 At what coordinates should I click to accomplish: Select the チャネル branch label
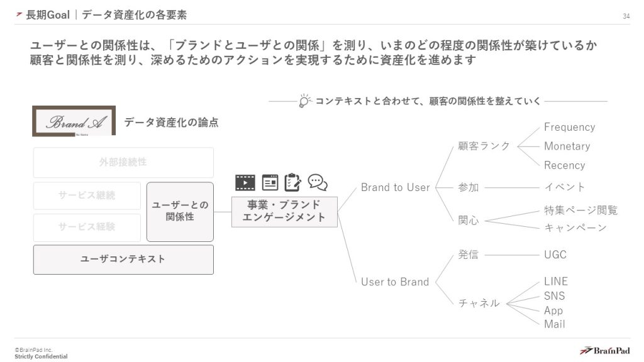click(x=479, y=303)
